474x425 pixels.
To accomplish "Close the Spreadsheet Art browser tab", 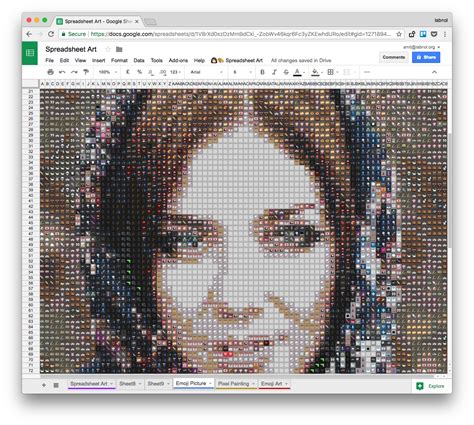I will point(137,21).
